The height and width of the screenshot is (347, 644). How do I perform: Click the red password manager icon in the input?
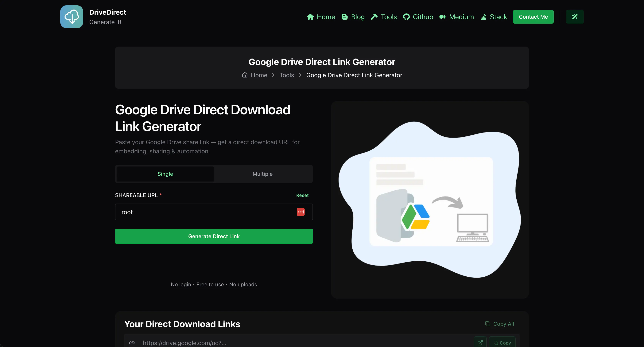[301, 212]
